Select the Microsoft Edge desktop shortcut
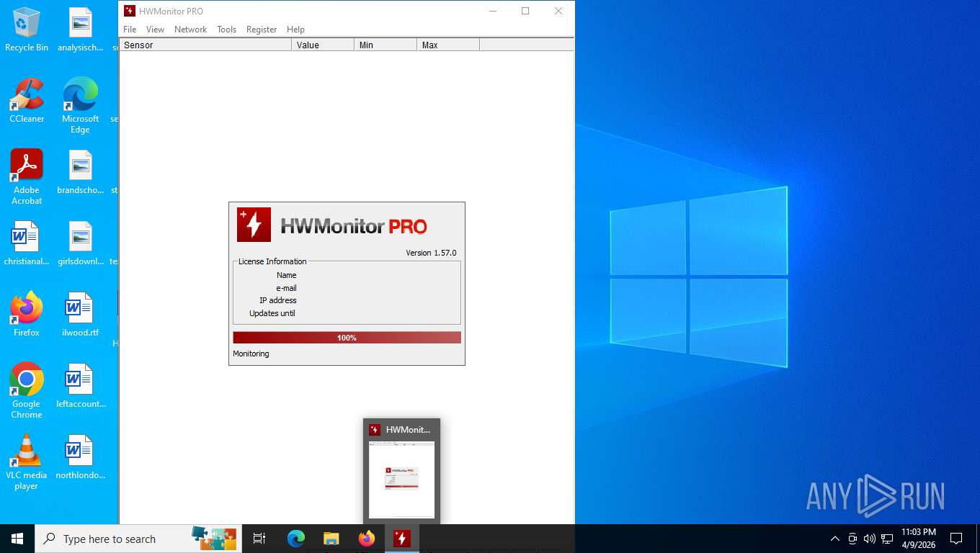 click(x=80, y=105)
